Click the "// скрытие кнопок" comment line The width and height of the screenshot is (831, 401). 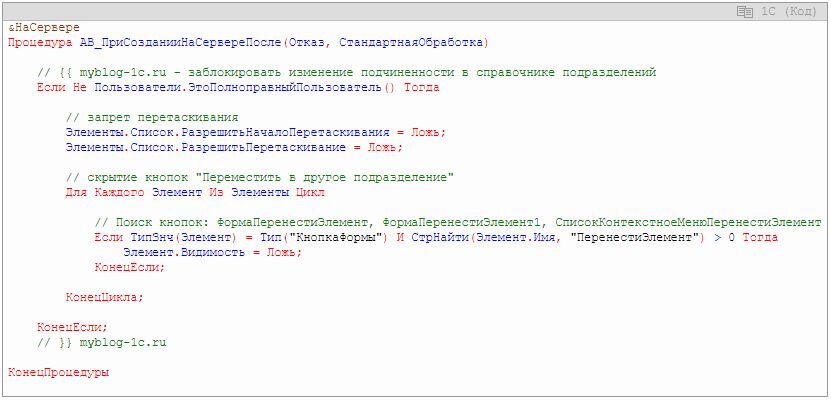260,178
